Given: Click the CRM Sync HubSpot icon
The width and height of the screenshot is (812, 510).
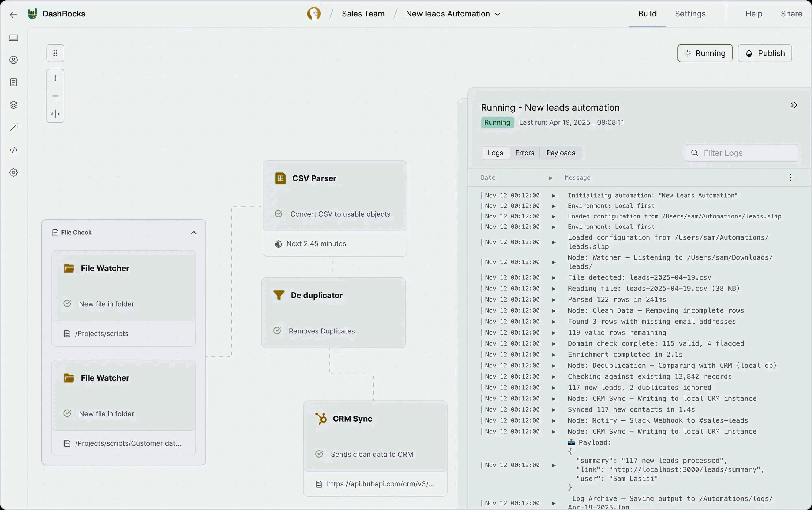Looking at the screenshot, I should pos(321,418).
